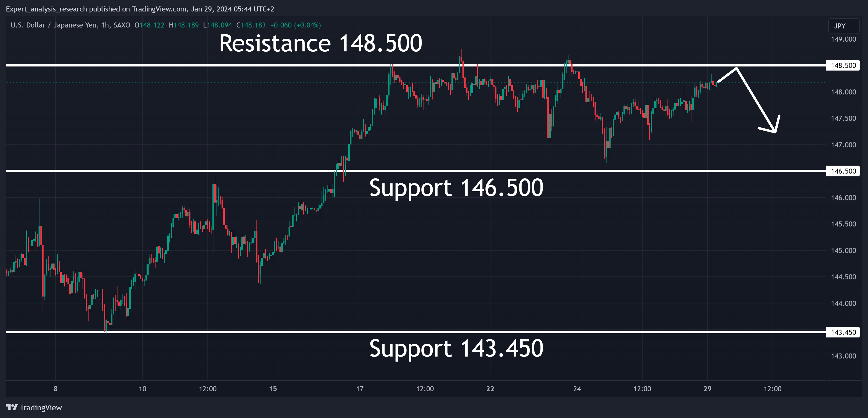868x418 pixels.
Task: Click the 149.000 level on price scale
Action: coord(843,39)
